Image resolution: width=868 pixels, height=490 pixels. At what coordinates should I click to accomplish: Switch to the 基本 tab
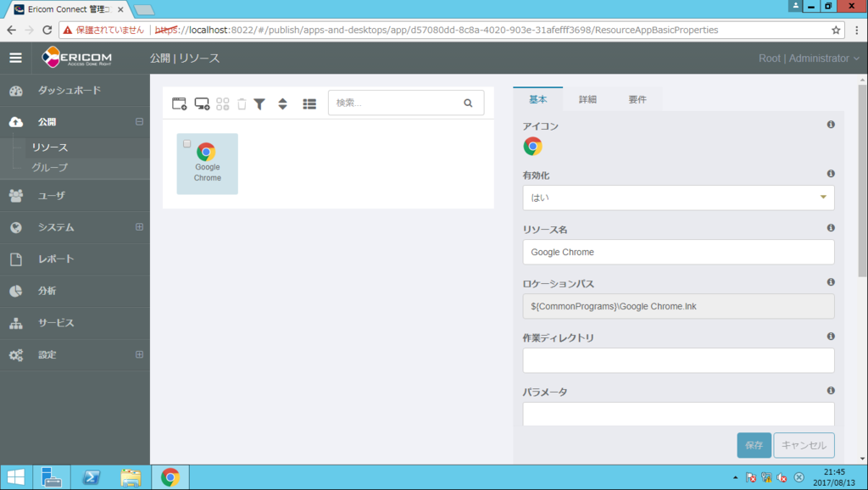coord(537,100)
